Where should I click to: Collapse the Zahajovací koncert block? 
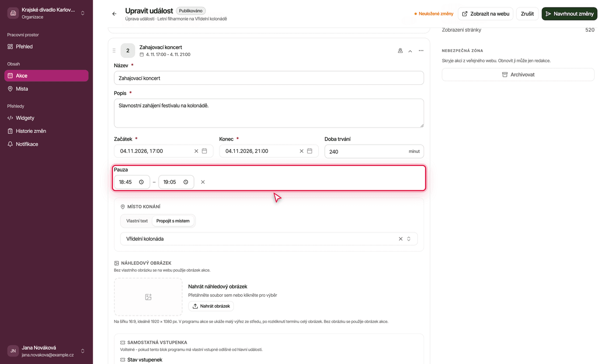tap(410, 51)
